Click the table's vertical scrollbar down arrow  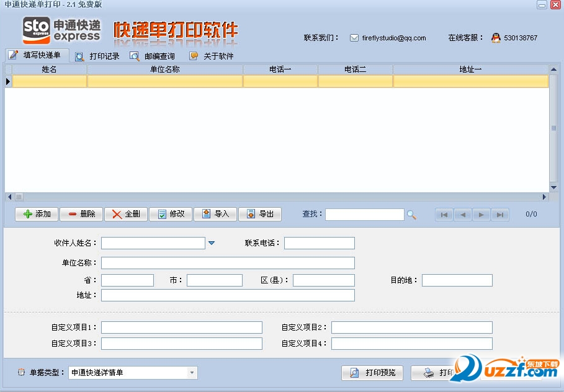(554, 188)
